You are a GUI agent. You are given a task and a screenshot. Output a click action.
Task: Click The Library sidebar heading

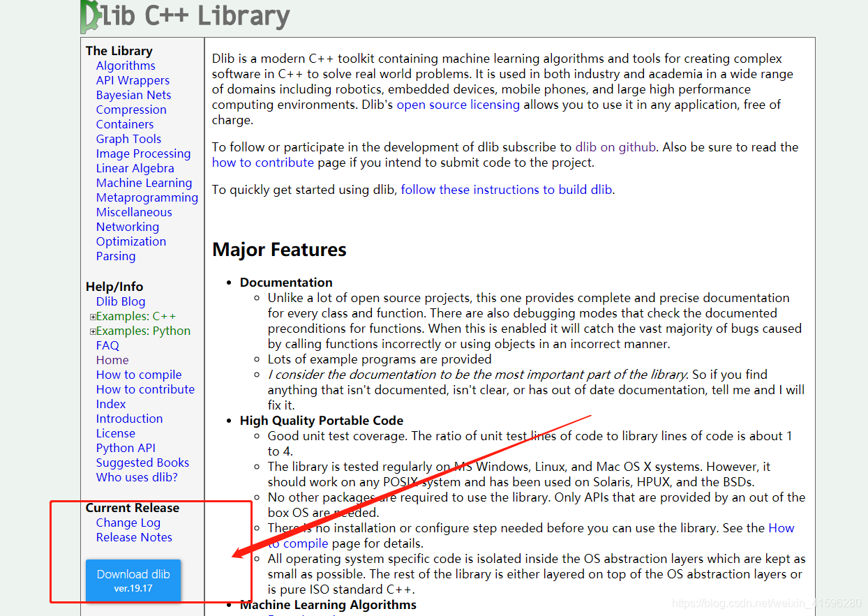click(x=119, y=51)
